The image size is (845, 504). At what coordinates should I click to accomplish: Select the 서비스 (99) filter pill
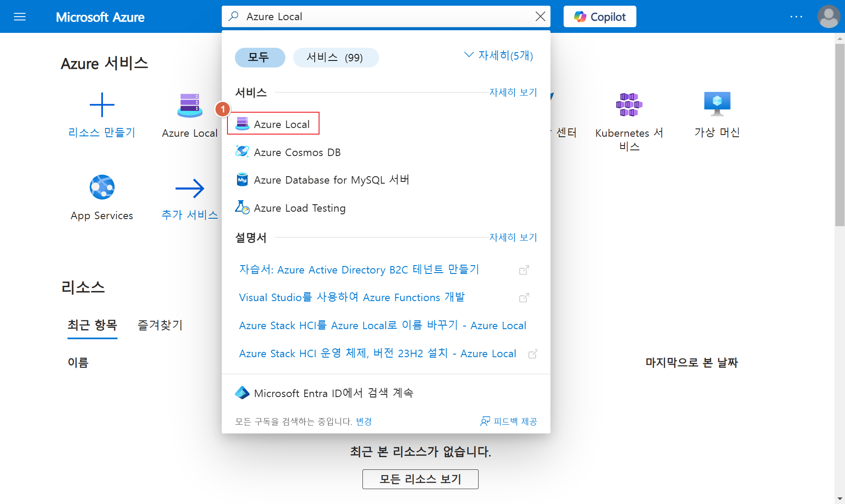tap(335, 57)
